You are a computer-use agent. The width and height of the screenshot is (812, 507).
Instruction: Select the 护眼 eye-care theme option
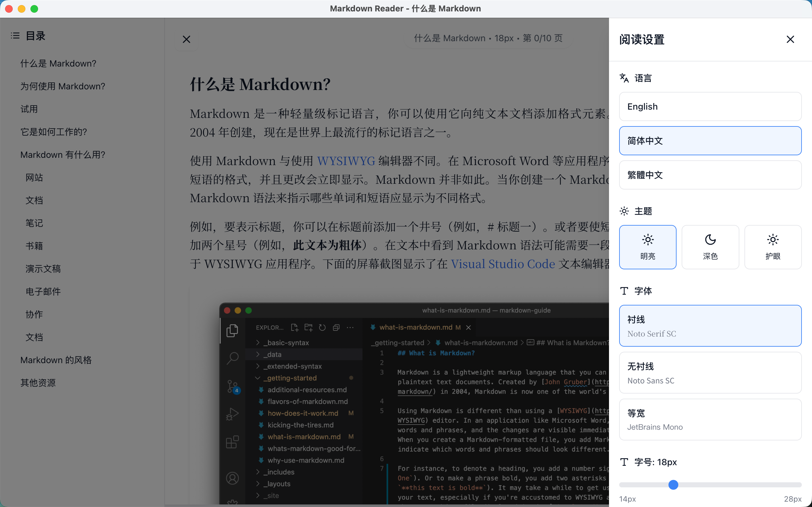coord(772,247)
